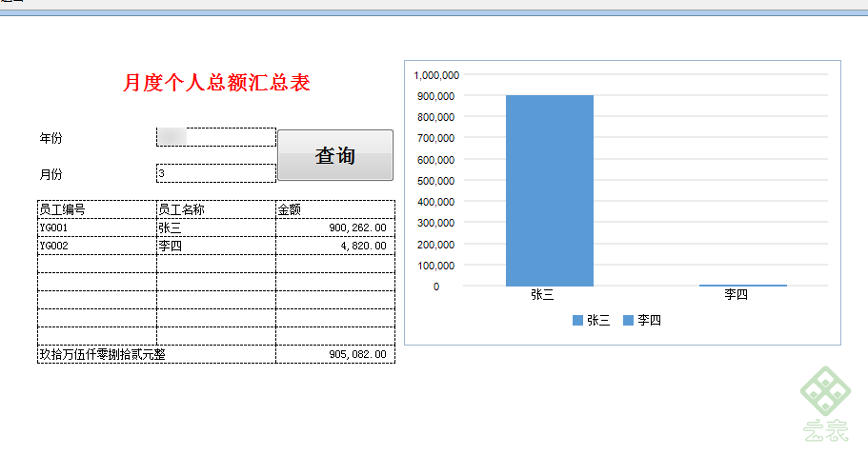Click the 月度个人总额汇总表 title
Viewport: 868px width, 455px height.
(x=216, y=83)
